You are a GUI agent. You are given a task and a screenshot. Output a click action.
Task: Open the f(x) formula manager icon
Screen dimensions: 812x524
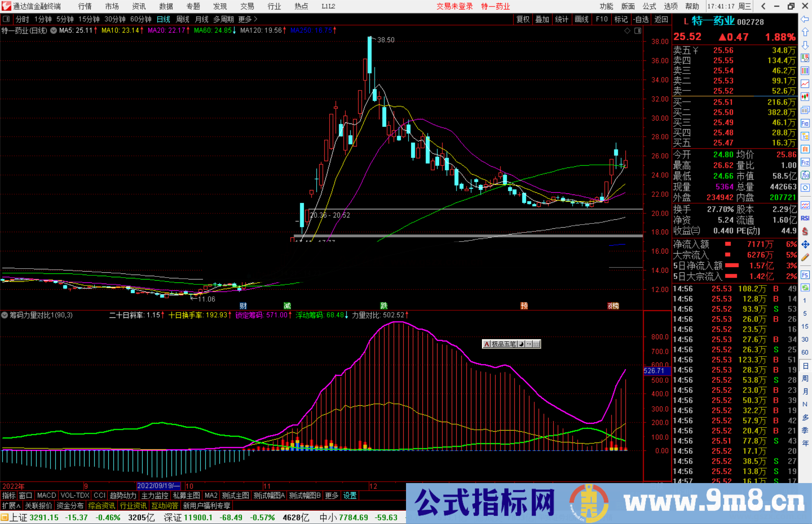coord(805,175)
